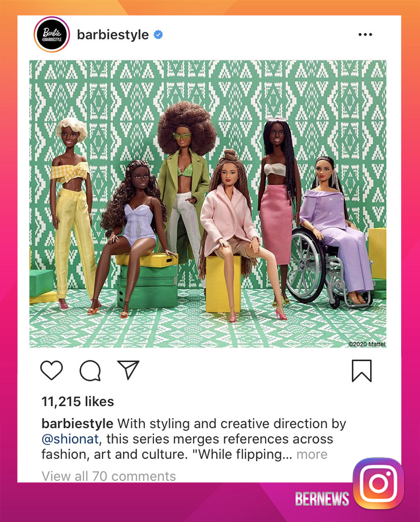Like the post with heart icon
Viewport: 420px width, 522px height.
pyautogui.click(x=51, y=370)
